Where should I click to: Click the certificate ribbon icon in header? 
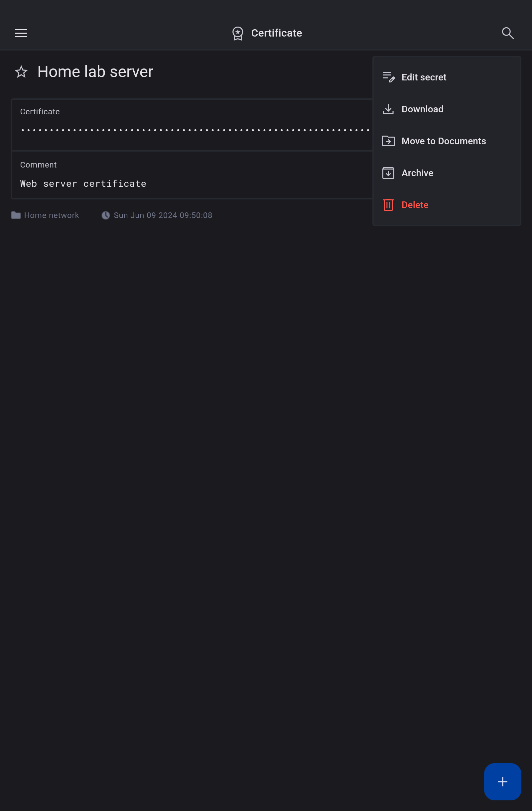[x=237, y=33]
